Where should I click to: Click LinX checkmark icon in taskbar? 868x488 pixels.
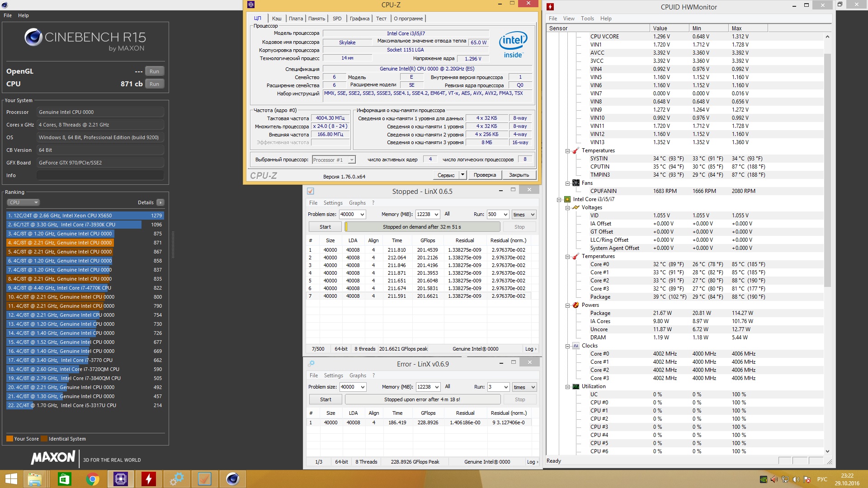205,479
